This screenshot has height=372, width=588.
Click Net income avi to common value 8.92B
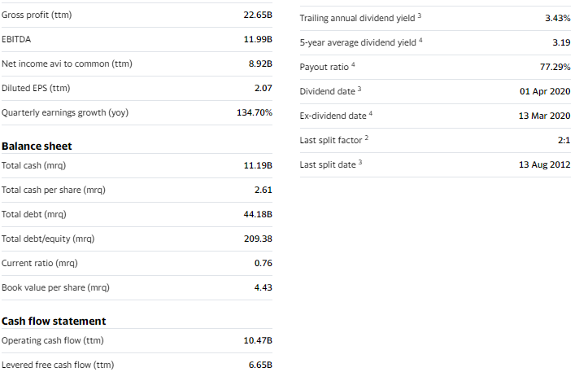(260, 63)
